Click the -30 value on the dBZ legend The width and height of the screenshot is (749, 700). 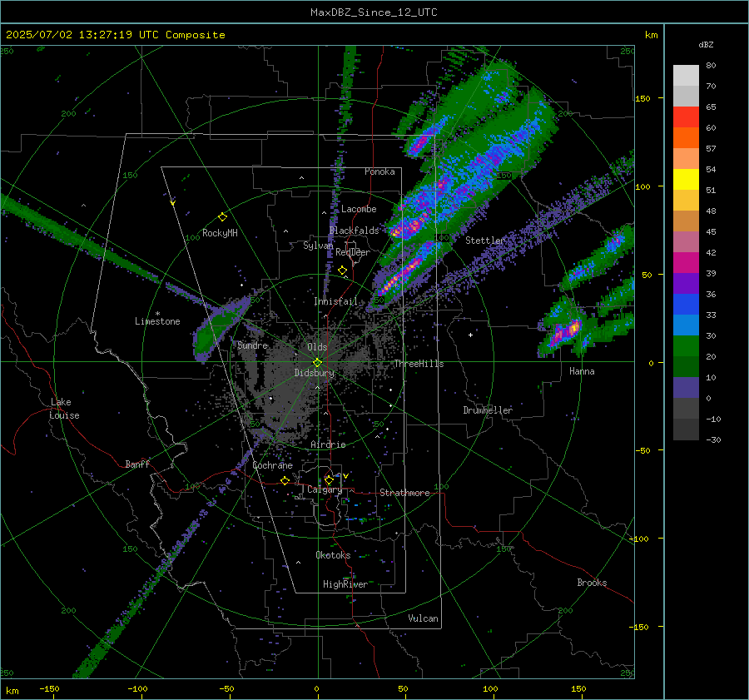pos(713,439)
